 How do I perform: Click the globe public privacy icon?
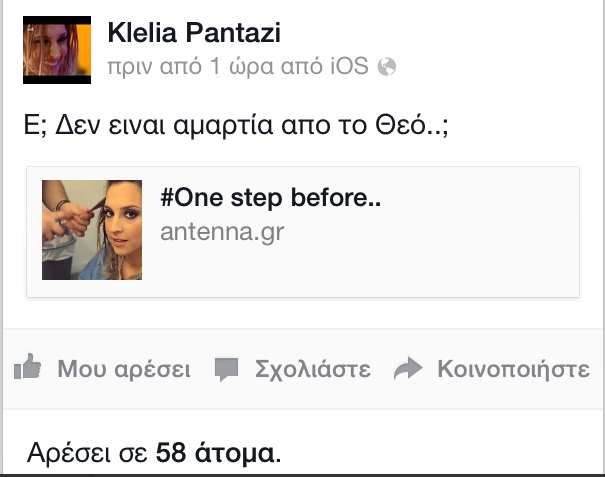tap(387, 66)
